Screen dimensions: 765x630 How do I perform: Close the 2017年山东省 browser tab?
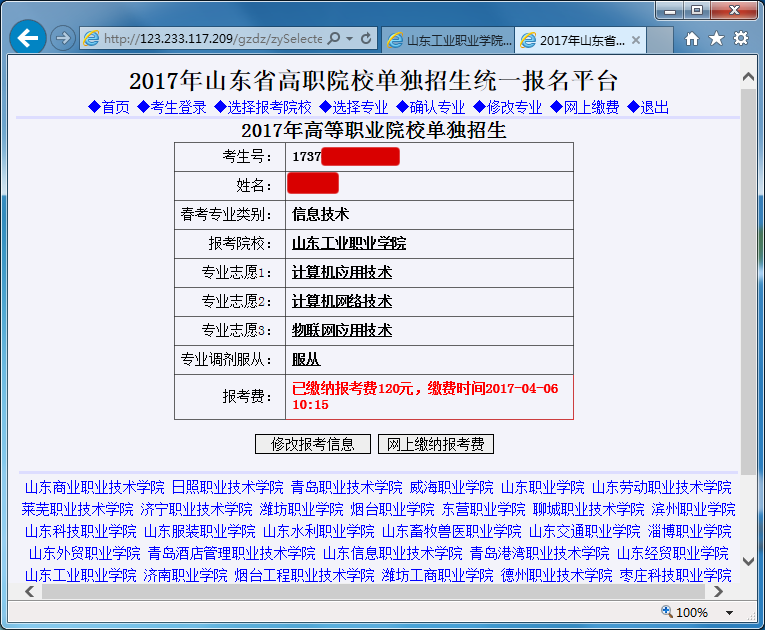click(x=634, y=40)
